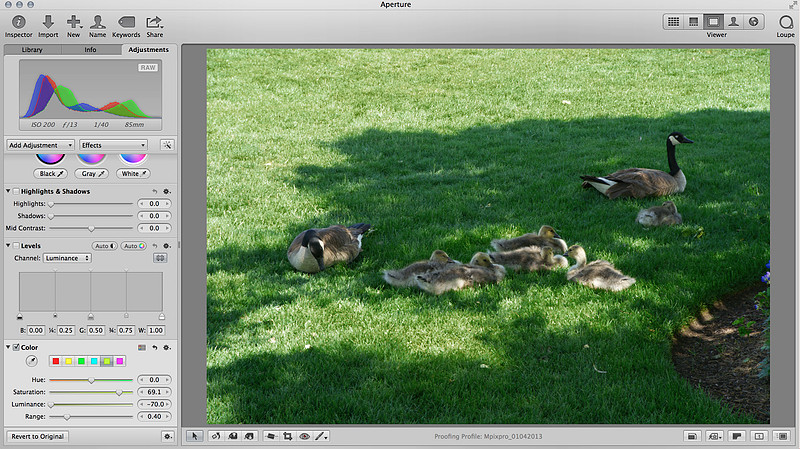The image size is (800, 449).
Task: Select the red color swatch
Action: pyautogui.click(x=56, y=361)
